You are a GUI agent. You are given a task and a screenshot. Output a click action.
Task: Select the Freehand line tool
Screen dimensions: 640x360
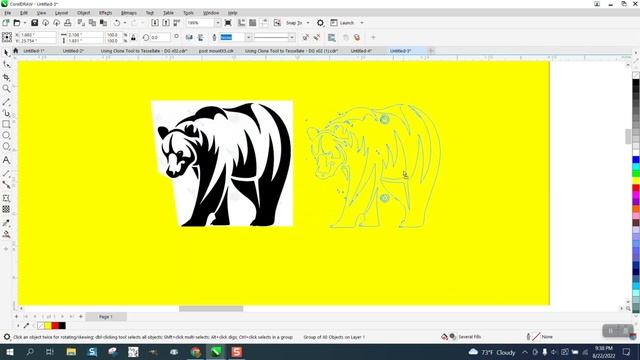coord(6,101)
